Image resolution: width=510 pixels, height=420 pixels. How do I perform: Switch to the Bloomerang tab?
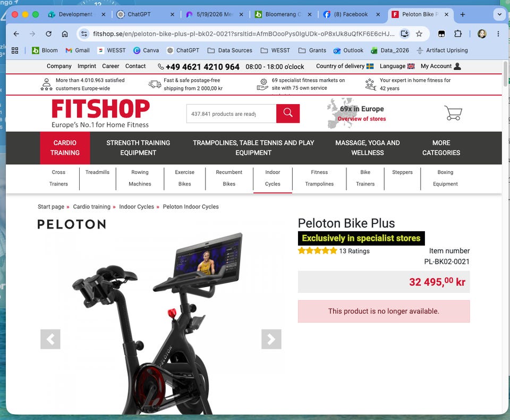281,14
